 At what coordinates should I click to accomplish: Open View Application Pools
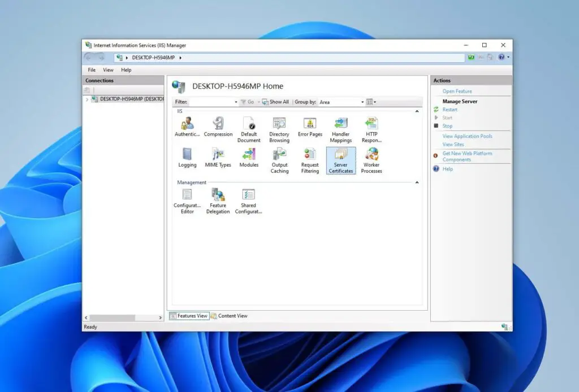(469, 136)
